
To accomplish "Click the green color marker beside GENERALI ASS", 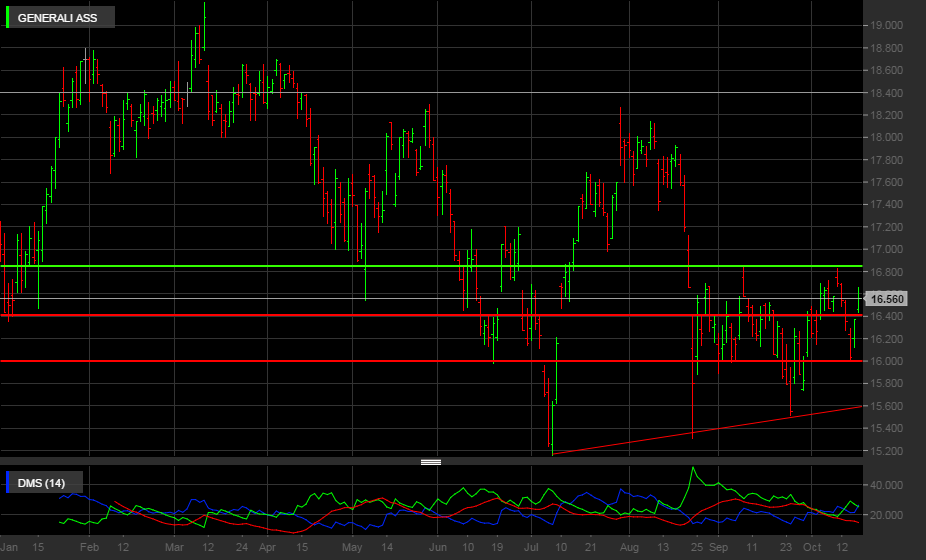I will click(7, 17).
